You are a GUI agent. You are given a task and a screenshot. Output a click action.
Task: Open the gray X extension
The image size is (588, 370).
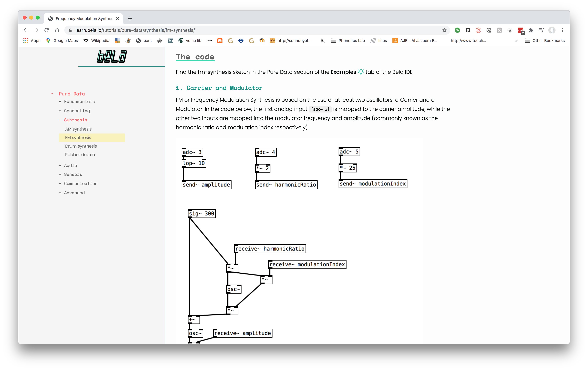(x=499, y=30)
